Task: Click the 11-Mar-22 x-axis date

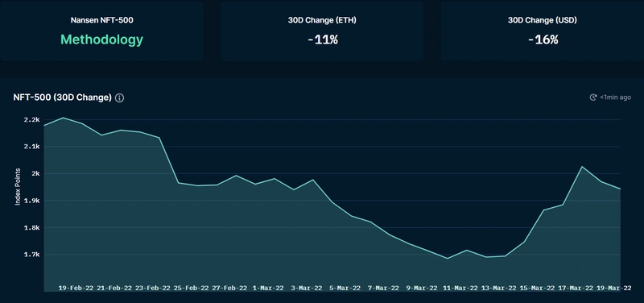Action: [460, 288]
